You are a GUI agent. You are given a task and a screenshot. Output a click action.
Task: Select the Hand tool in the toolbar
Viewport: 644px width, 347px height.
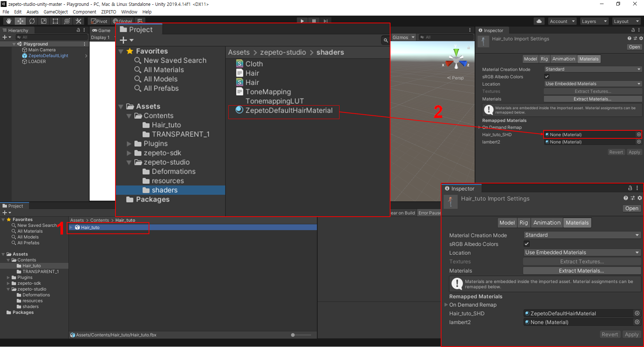[9, 21]
